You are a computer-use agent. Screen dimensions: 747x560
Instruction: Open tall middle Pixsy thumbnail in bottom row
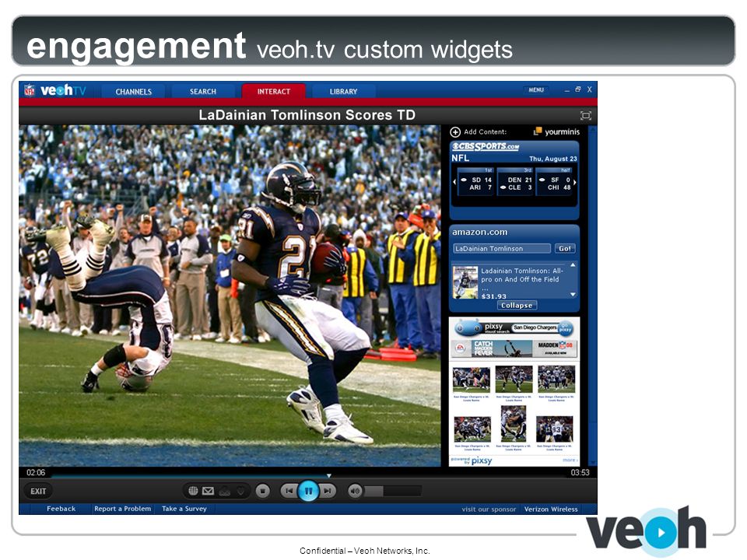513,424
